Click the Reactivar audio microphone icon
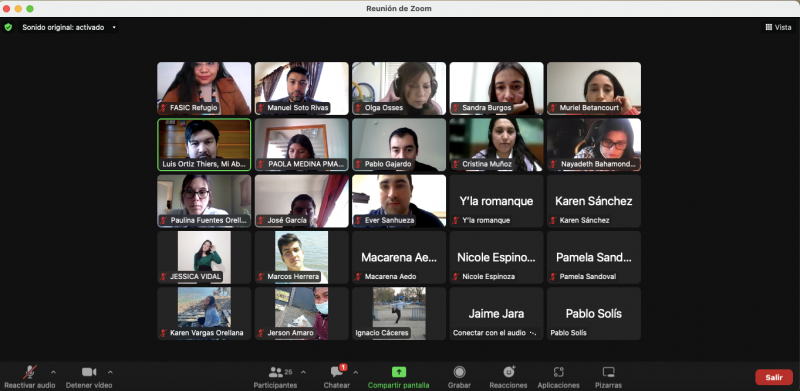800x391 pixels. coord(30,372)
